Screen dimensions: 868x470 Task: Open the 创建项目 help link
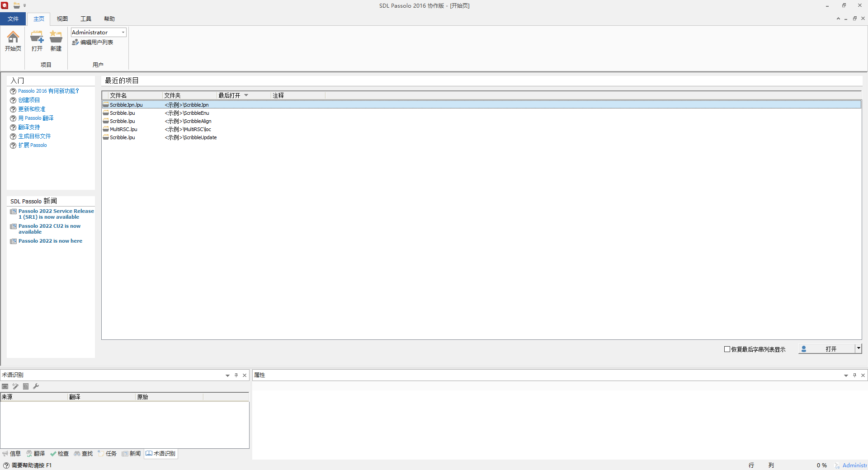click(29, 100)
